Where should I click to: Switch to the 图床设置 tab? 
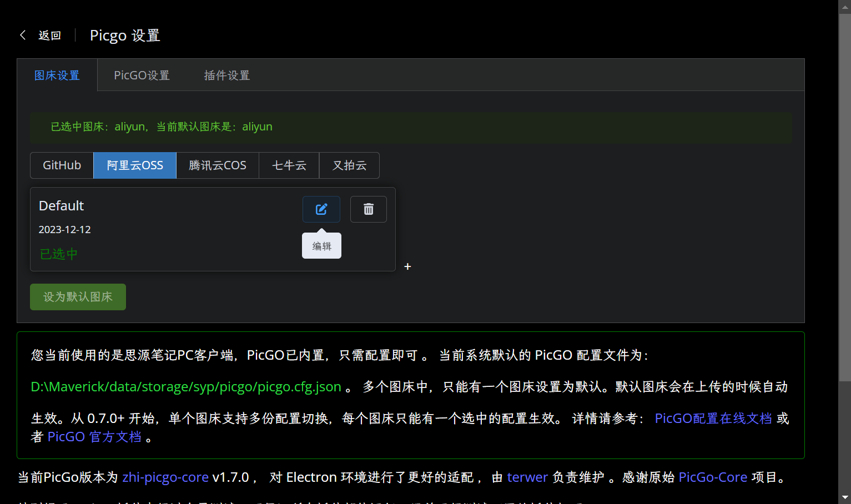point(57,75)
